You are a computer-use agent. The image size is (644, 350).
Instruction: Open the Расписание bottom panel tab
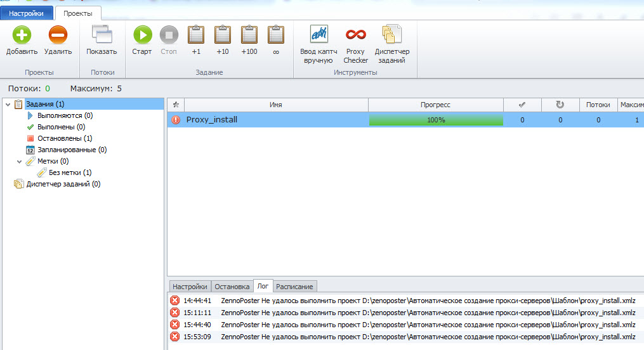point(294,287)
